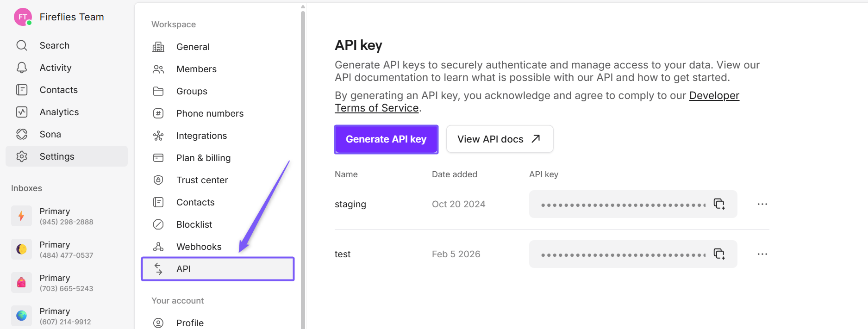Open options menu for staging key

point(762,204)
